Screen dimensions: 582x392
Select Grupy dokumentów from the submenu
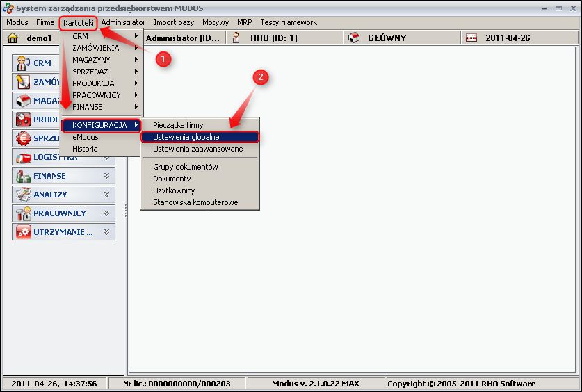200,167
